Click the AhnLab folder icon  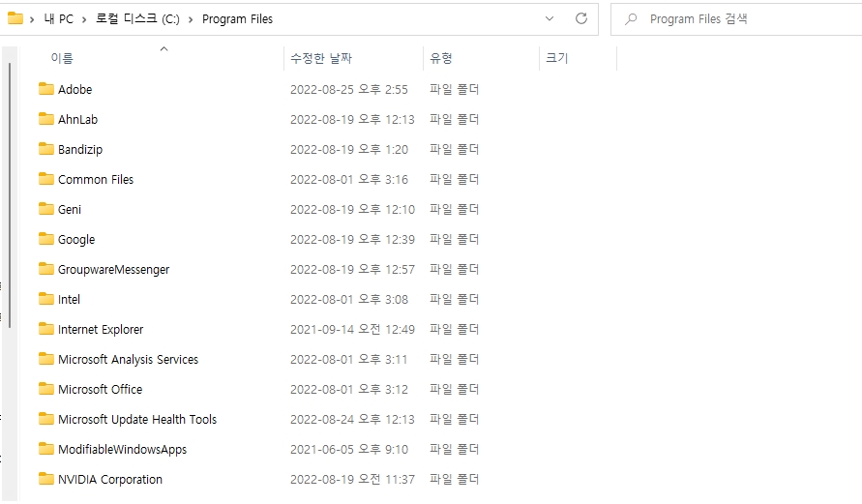point(46,119)
